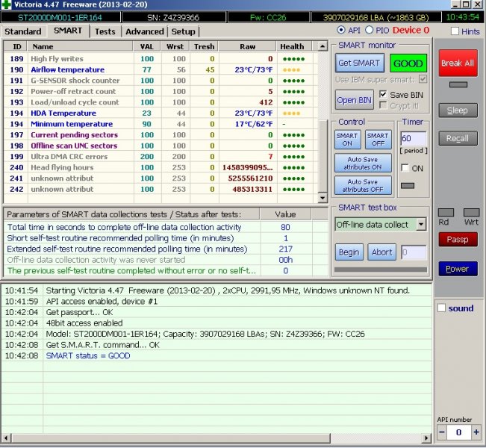Viewport: 486px width, 448px height.
Task: Turn SMART ON in Control panel
Action: [347, 140]
